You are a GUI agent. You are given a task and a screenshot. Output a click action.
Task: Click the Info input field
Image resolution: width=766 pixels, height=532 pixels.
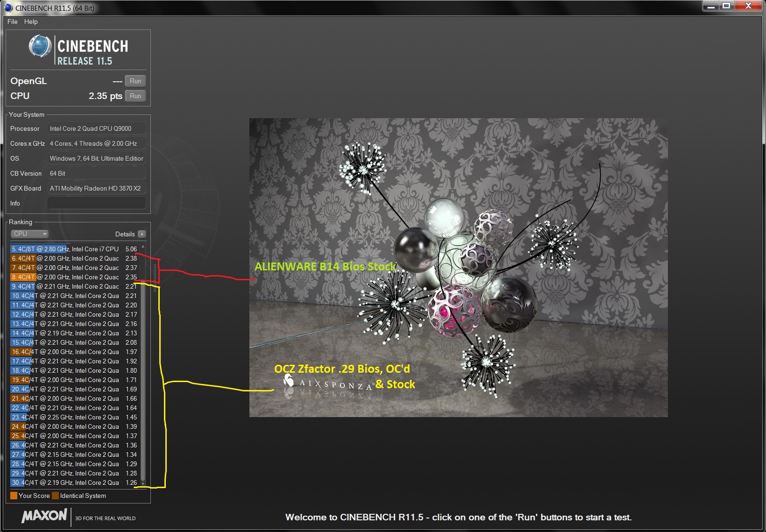(97, 203)
